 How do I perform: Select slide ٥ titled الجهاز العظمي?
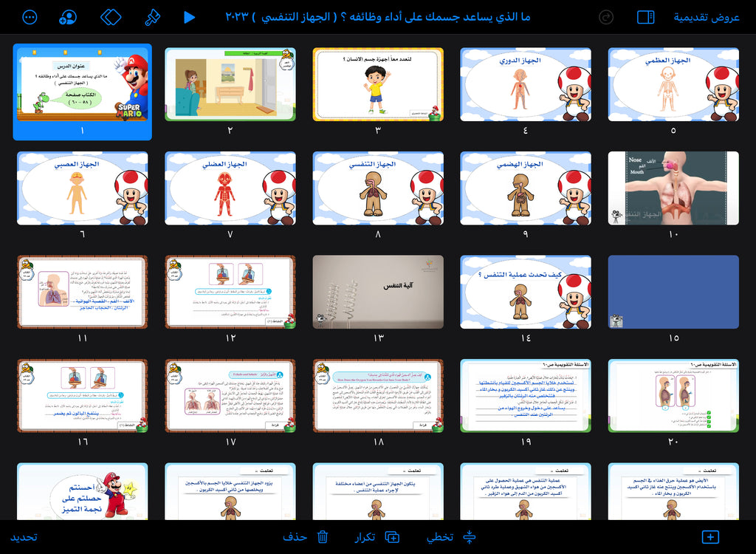[673, 84]
